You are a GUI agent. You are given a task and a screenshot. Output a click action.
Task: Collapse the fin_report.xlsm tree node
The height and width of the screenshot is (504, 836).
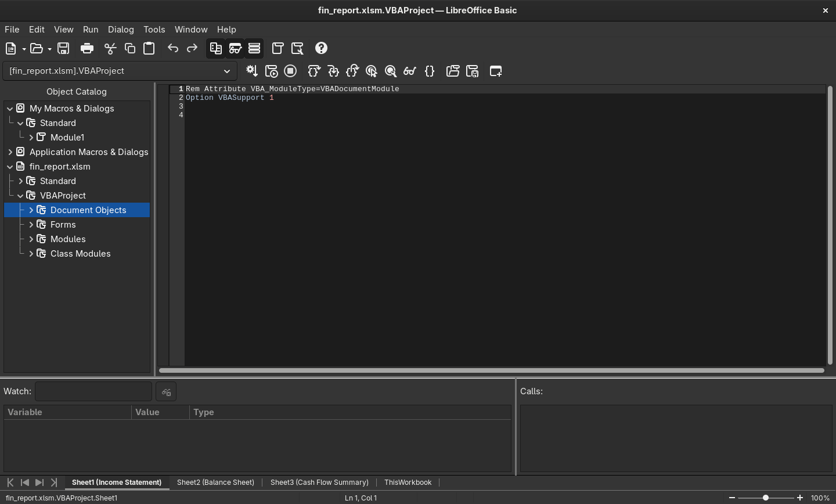[x=10, y=167]
